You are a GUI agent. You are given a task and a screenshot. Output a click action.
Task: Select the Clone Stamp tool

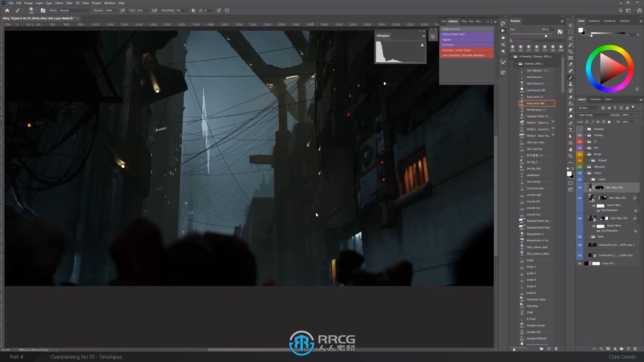(x=570, y=84)
